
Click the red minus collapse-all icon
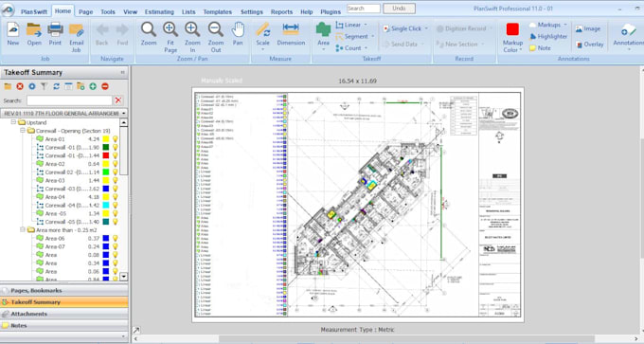tap(105, 86)
